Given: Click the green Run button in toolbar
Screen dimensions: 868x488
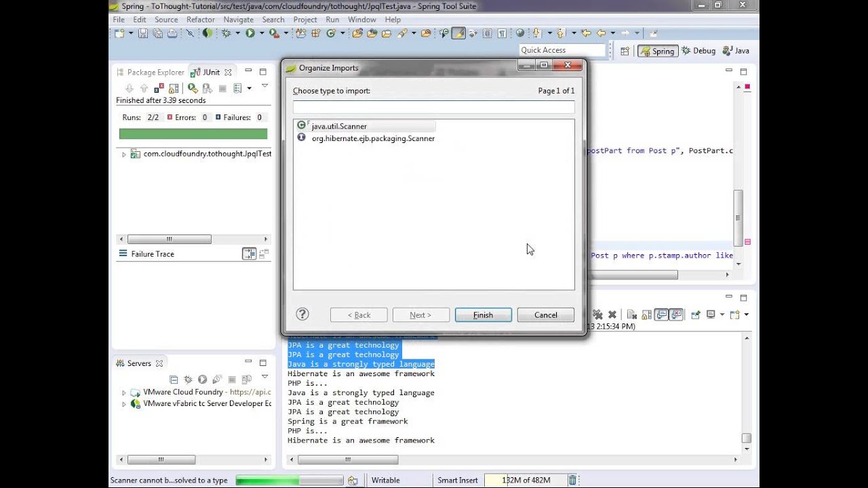Looking at the screenshot, I should pyautogui.click(x=250, y=33).
